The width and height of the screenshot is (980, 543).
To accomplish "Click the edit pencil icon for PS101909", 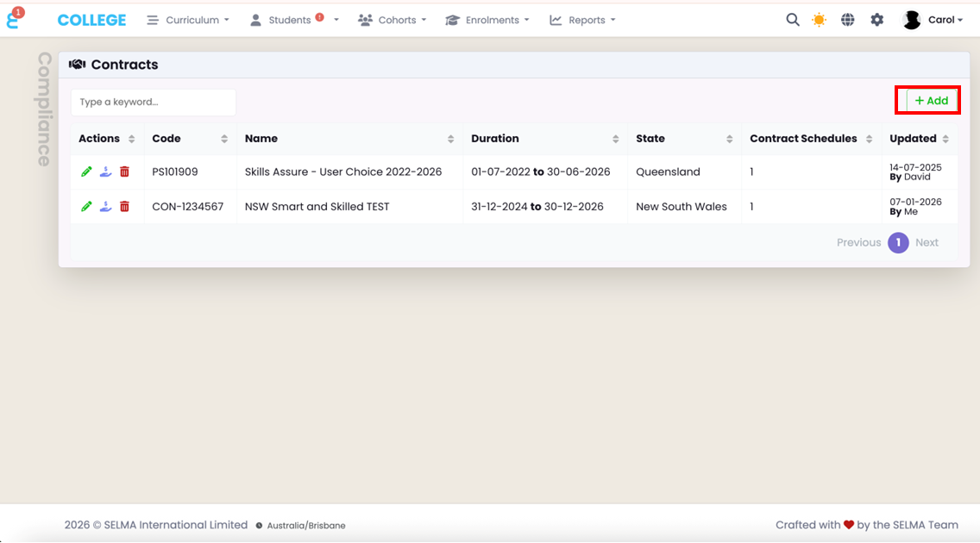I will coord(86,172).
